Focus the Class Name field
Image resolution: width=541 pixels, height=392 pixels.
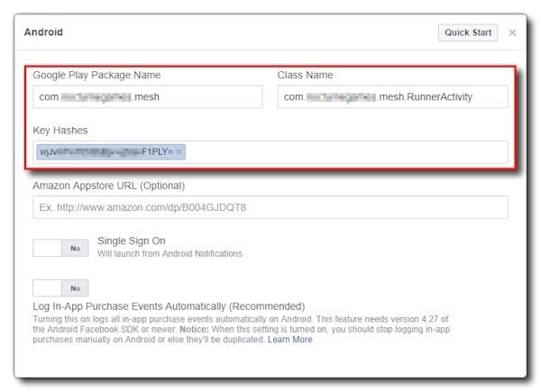[x=392, y=97]
